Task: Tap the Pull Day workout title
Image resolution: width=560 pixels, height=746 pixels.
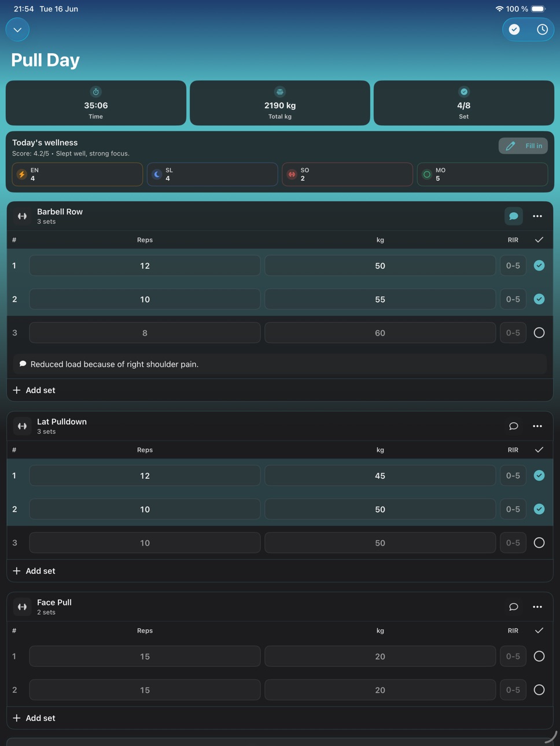Action: (x=45, y=60)
